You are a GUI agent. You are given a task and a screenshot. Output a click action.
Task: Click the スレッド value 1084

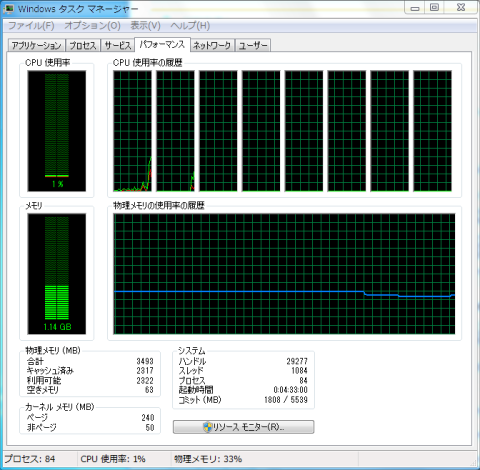299,371
